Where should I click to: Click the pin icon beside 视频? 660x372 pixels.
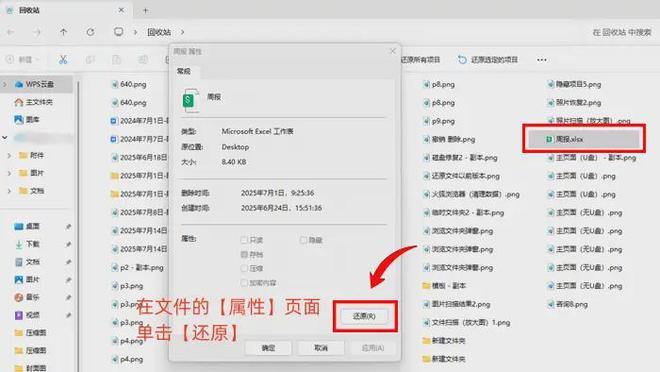pos(68,315)
